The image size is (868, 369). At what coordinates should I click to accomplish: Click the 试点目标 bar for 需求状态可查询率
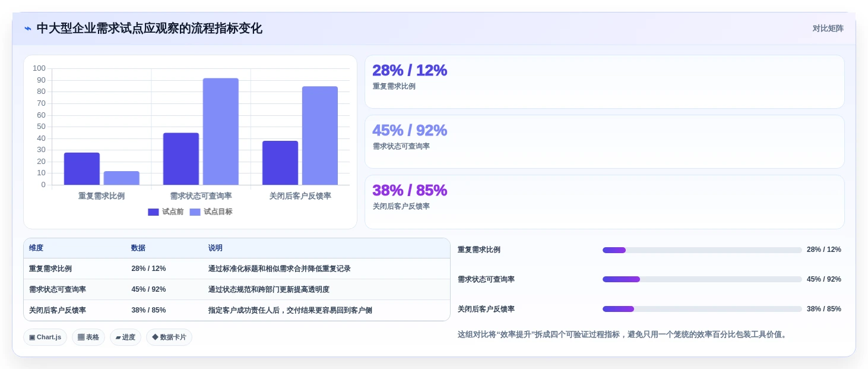tap(221, 131)
